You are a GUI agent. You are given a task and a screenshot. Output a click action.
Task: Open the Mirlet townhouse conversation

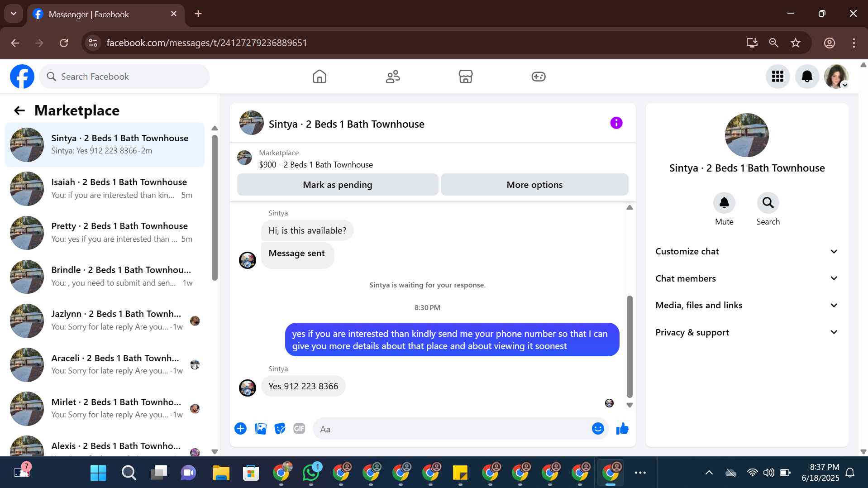105,408
